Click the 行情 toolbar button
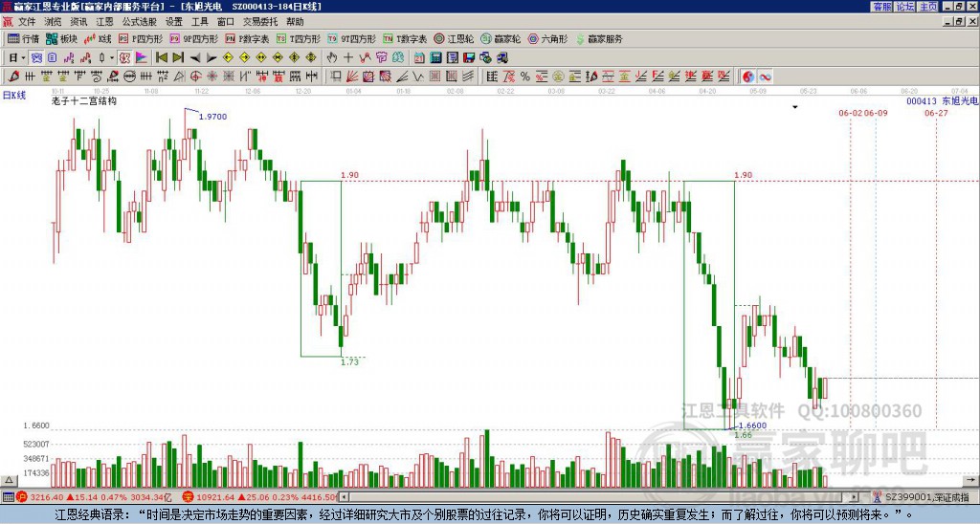 23,38
